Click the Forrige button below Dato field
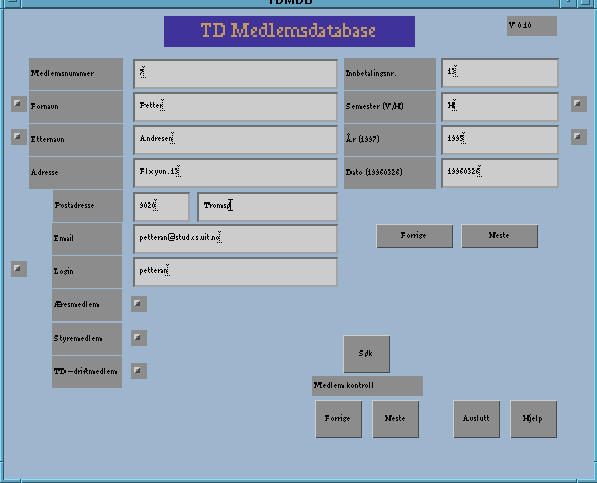 [x=415, y=236]
